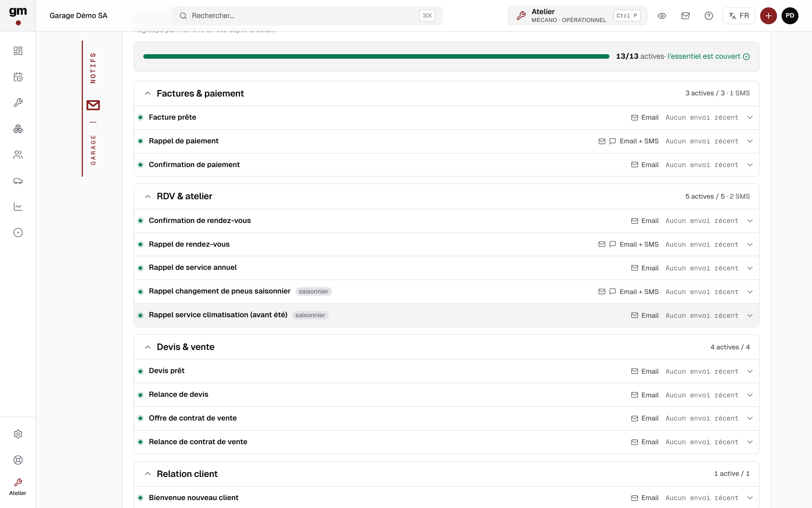Collapse the Factures & paiement section

[148, 93]
